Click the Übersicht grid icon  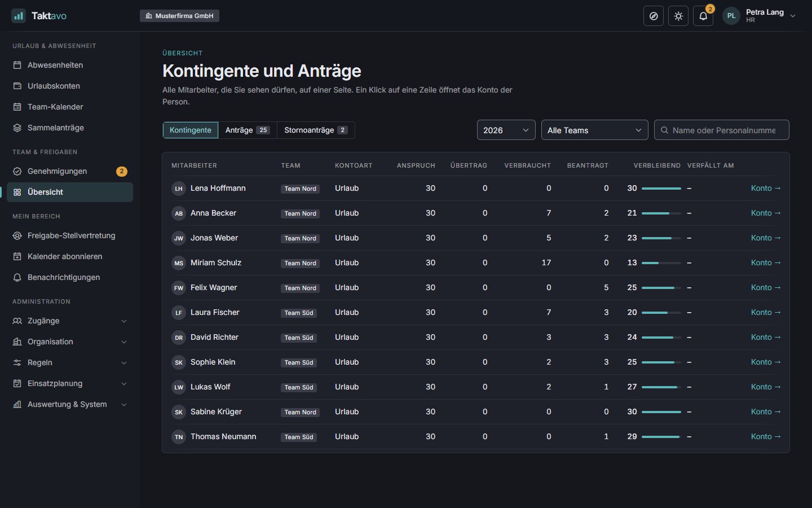click(x=17, y=192)
